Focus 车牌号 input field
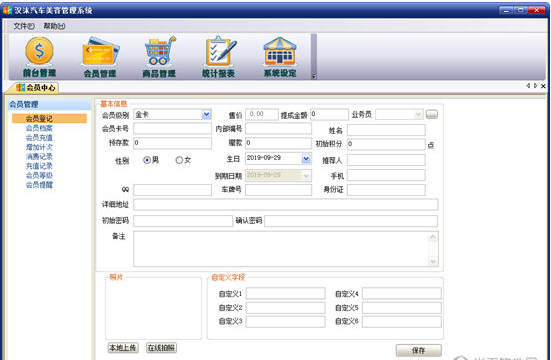Viewport: 551px width, 360px height. [x=278, y=190]
